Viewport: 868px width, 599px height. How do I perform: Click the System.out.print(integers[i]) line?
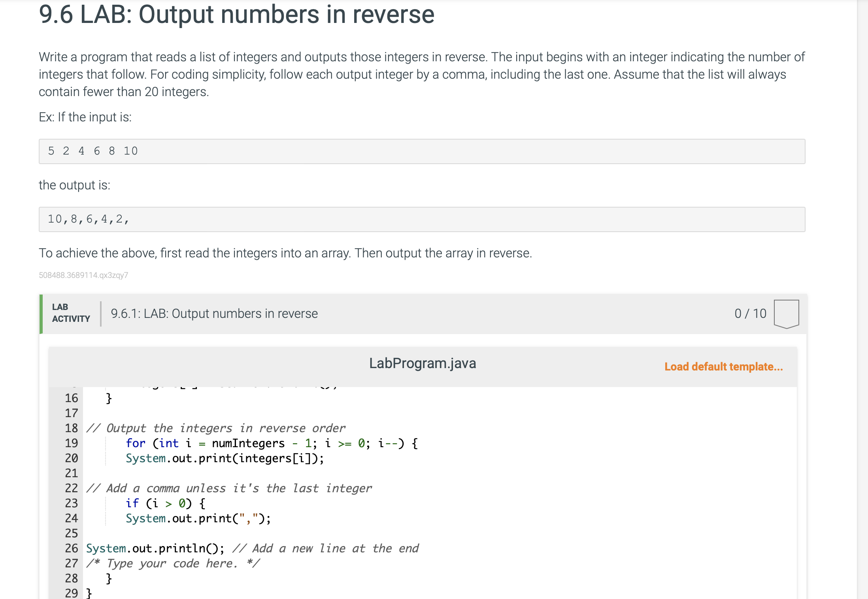pos(225,458)
